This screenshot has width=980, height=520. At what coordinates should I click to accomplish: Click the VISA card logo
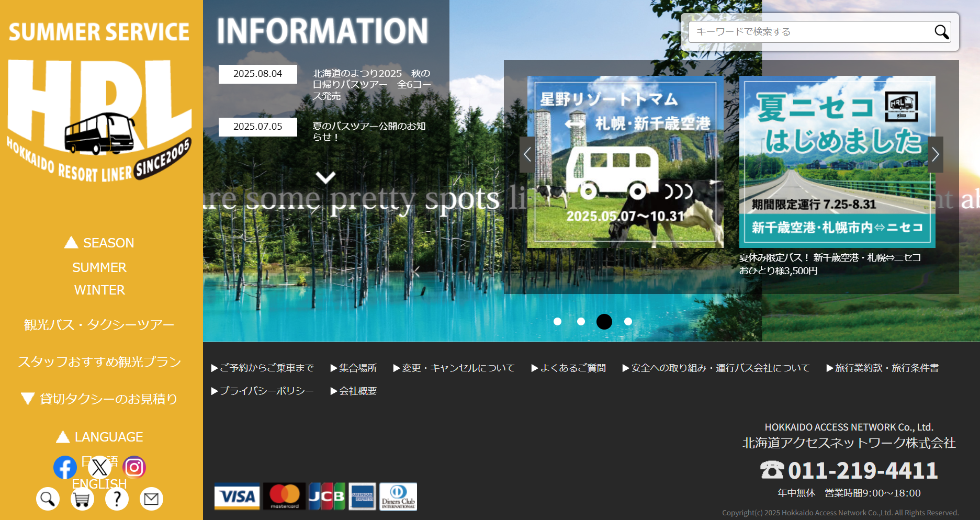237,496
